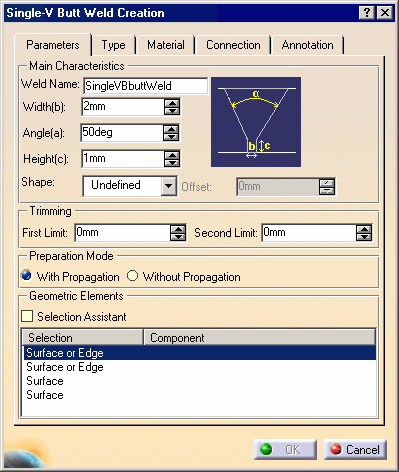Screen dimensions: 399x472
Task: Select the last Surface row
Action: 199,395
